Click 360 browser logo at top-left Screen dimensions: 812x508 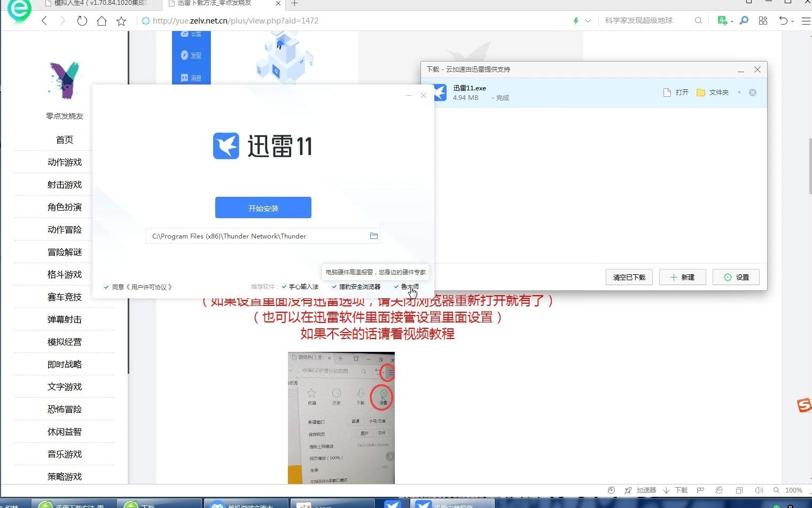(19, 10)
